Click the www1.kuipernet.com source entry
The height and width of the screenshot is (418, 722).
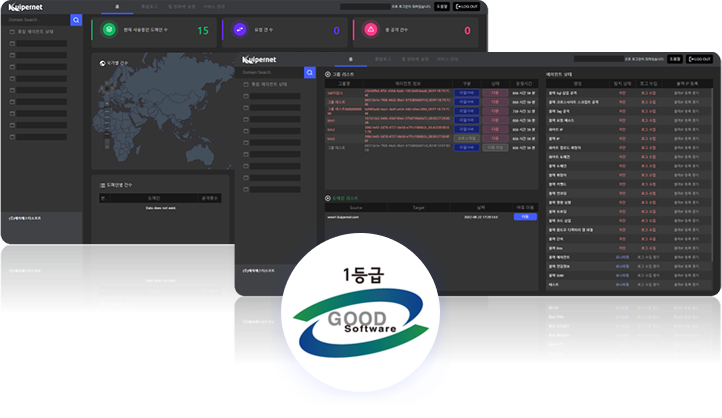tap(343, 217)
